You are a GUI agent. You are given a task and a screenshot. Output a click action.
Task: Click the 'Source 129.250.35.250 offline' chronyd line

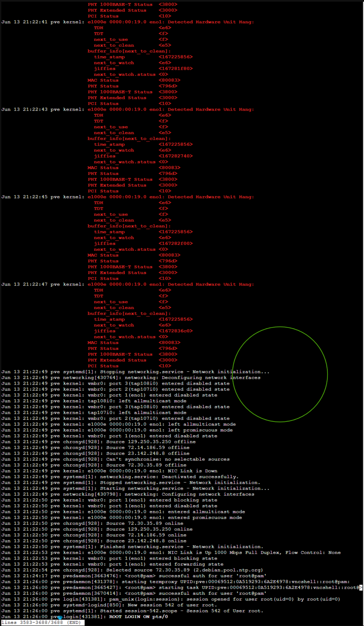[x=99, y=442]
